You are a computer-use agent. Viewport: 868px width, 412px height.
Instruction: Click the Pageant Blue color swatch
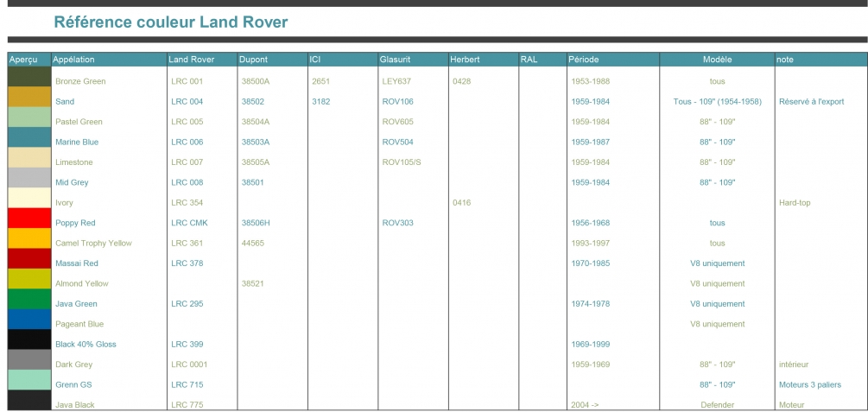coord(29,319)
